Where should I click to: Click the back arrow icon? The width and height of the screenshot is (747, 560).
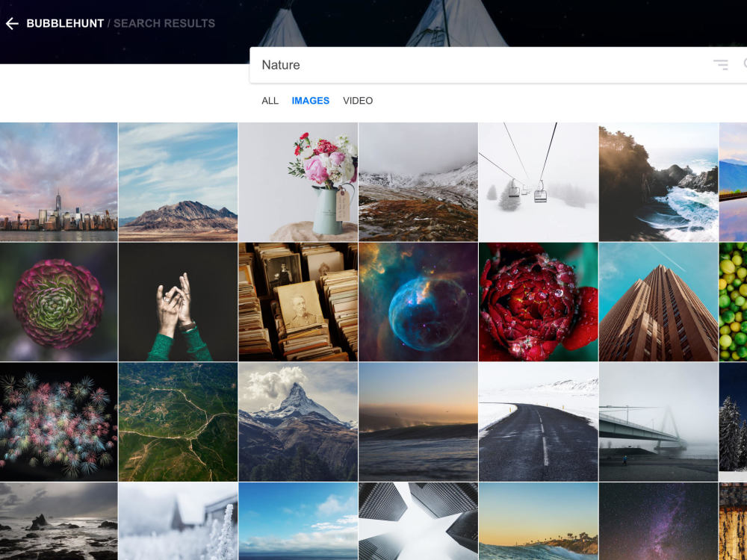pos(13,23)
